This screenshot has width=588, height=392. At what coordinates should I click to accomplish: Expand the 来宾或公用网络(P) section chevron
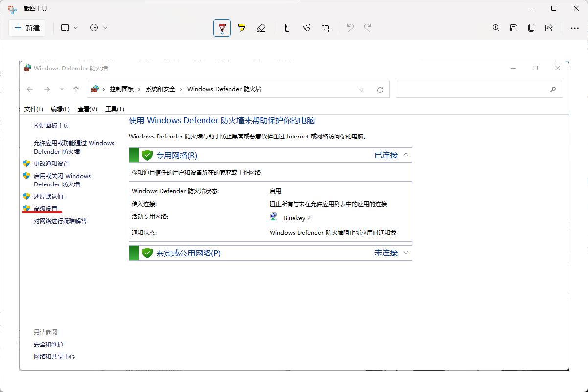click(x=406, y=253)
